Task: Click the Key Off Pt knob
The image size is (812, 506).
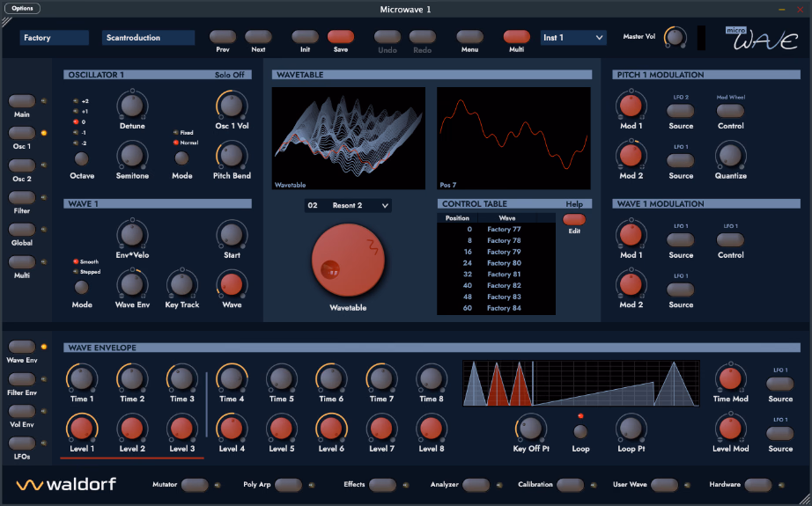Action: 531,429
